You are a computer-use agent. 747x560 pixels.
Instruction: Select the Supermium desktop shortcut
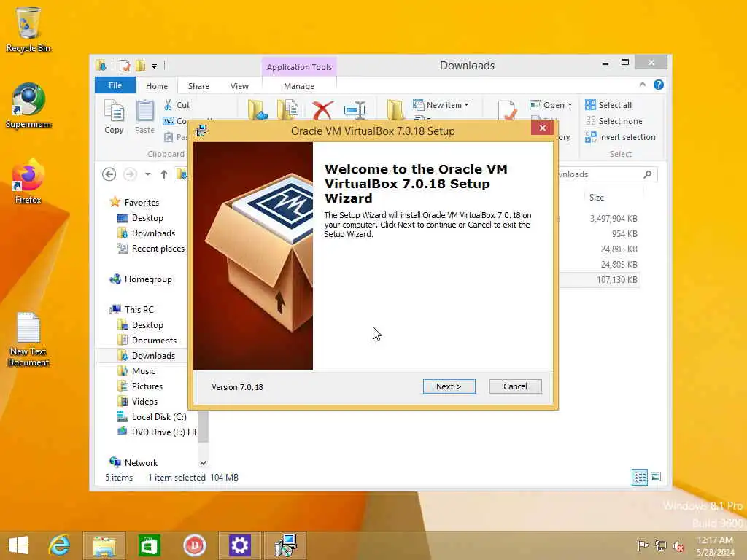[28, 106]
